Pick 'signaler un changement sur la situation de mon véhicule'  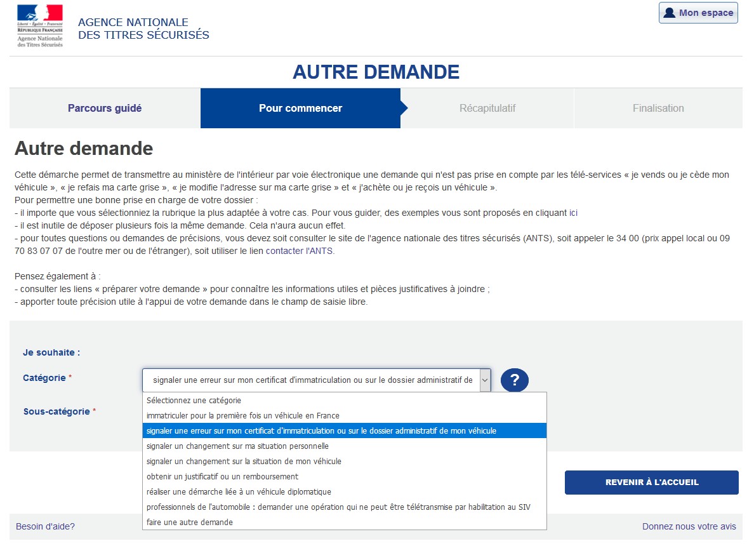tap(344, 462)
